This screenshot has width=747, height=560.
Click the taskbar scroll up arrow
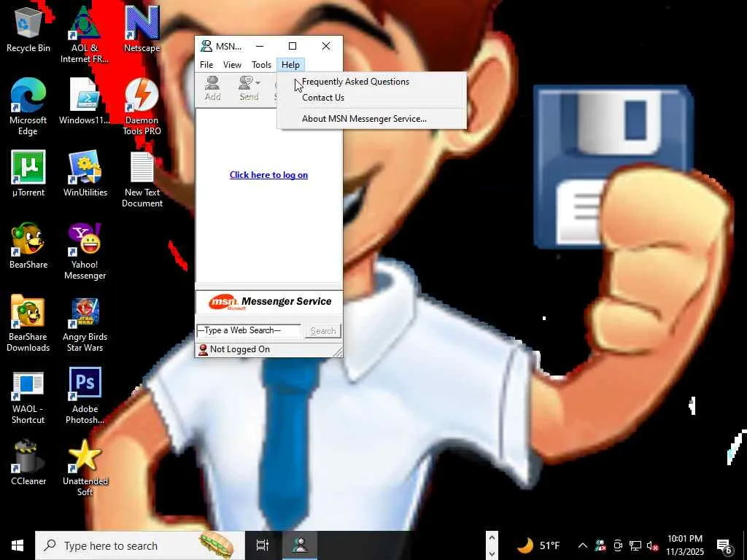click(492, 538)
